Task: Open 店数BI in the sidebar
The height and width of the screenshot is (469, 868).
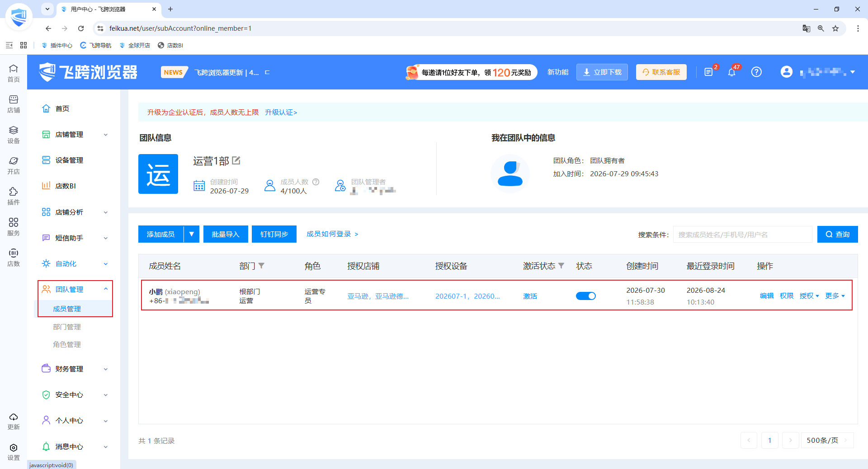Action: (x=66, y=186)
